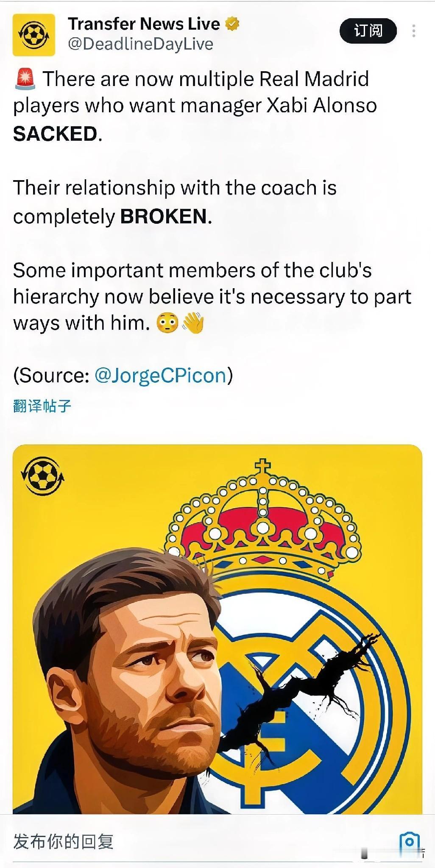Tap the camera icon in the reply bar
Screen dimensions: 435x868
click(x=410, y=842)
